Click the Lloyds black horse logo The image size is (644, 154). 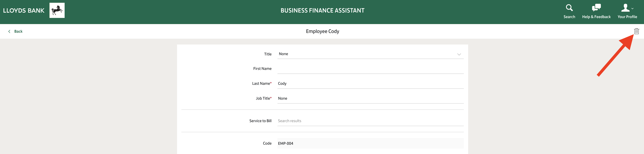click(57, 10)
